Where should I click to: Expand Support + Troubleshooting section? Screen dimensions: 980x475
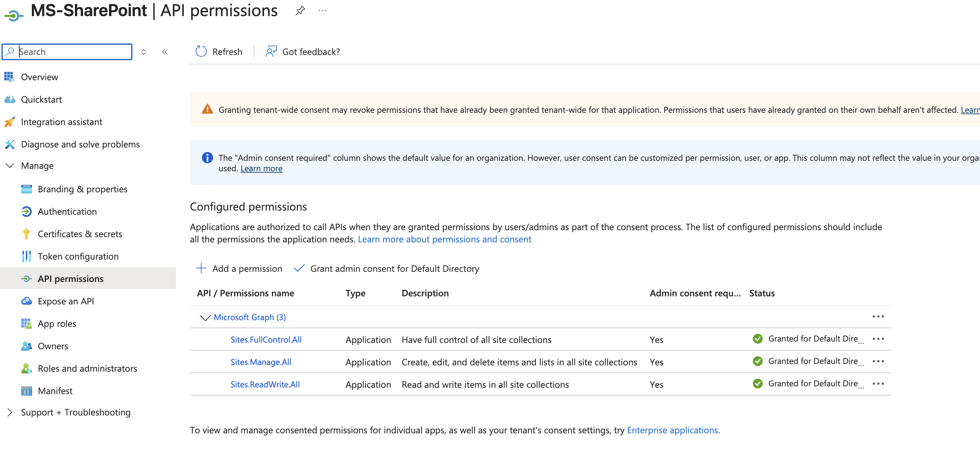click(10, 412)
